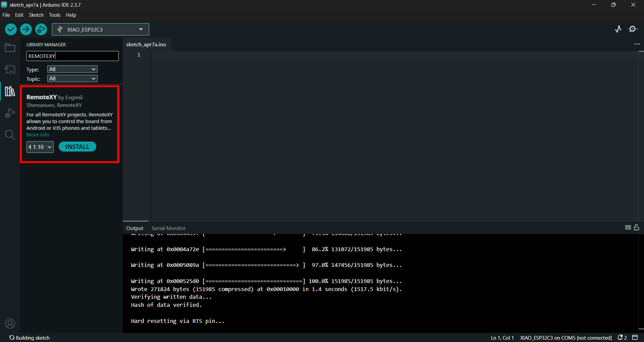Click the Arduino IDE app logo
The width and height of the screenshot is (644, 342).
tap(4, 5)
